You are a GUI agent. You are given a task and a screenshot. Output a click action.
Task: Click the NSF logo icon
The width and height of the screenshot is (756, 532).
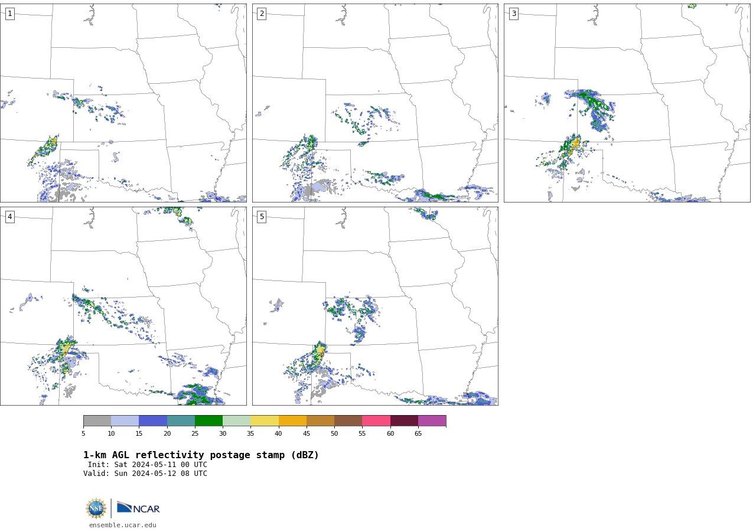point(96,508)
